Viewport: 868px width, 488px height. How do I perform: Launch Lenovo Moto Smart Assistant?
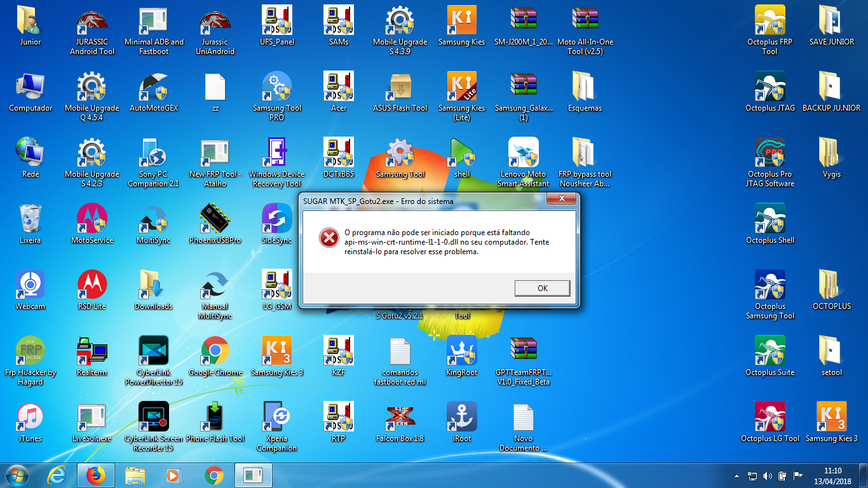click(524, 163)
